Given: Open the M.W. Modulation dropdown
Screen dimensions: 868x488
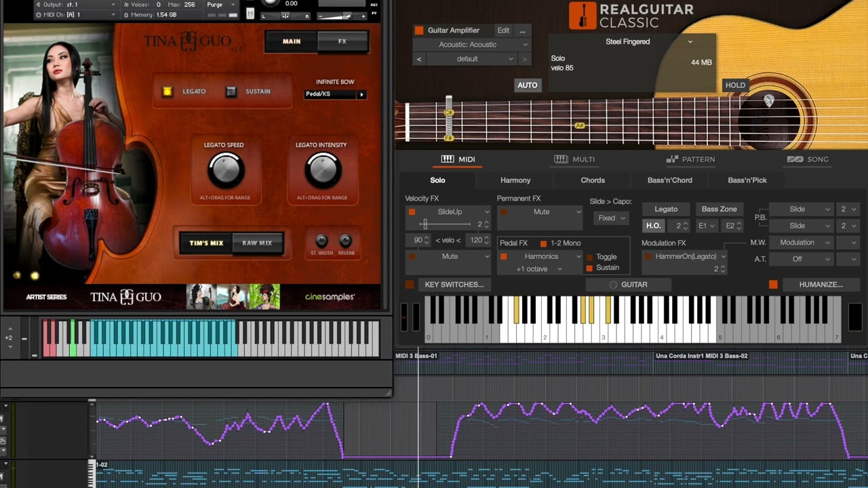Looking at the screenshot, I should [801, 243].
